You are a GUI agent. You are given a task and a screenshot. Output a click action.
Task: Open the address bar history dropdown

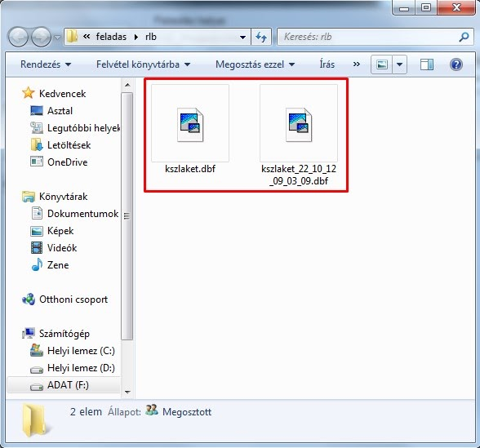tap(242, 38)
